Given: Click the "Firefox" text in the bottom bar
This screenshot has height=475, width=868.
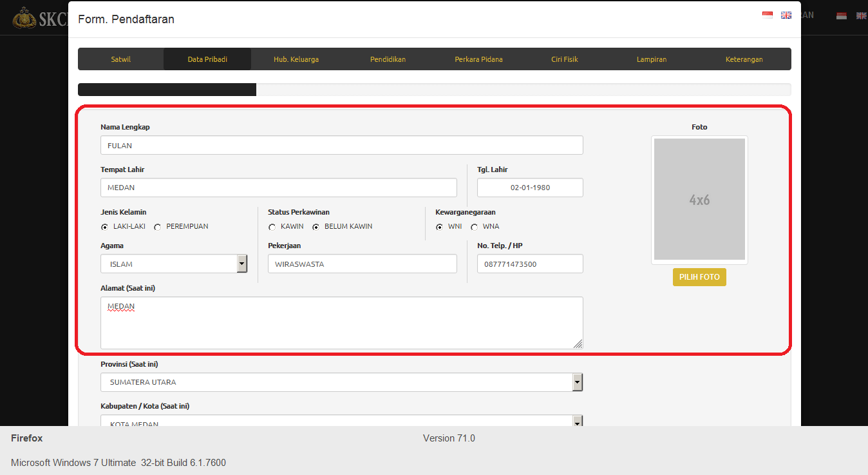Looking at the screenshot, I should [x=27, y=438].
